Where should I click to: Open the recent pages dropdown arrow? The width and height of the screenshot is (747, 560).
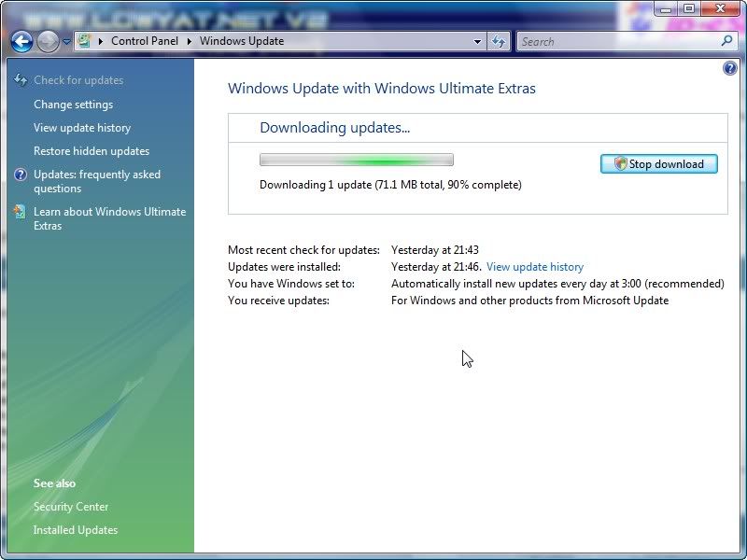coord(67,42)
